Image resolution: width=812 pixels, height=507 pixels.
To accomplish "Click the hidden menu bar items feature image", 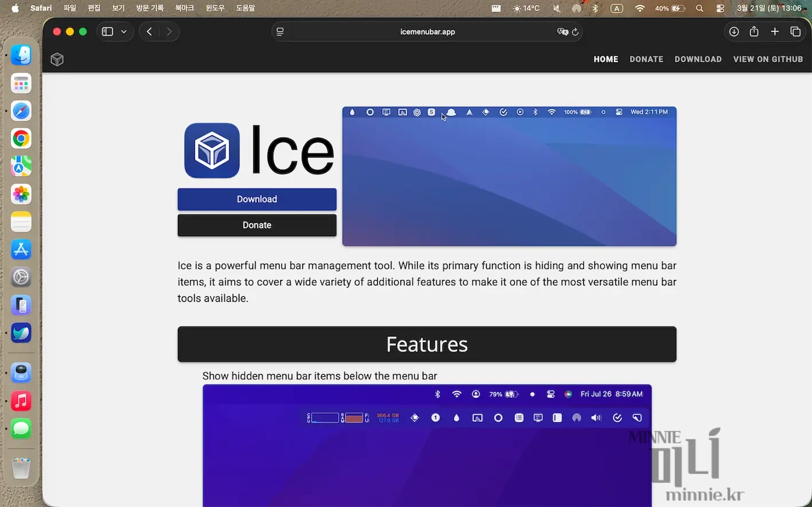I will click(427, 446).
